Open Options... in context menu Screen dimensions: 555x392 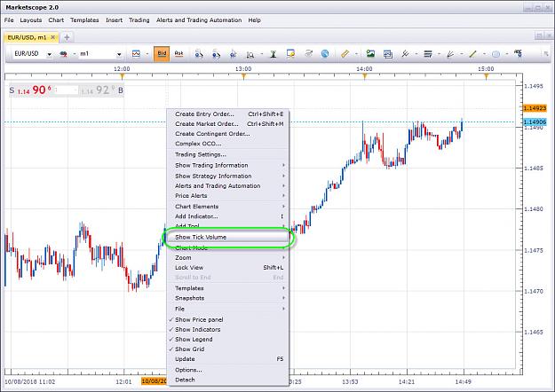(x=228, y=370)
